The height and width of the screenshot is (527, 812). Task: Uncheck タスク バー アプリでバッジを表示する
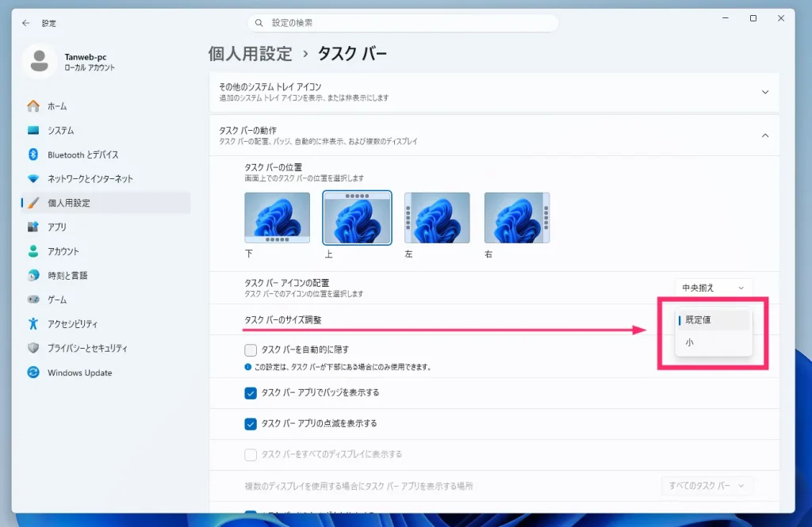[251, 393]
